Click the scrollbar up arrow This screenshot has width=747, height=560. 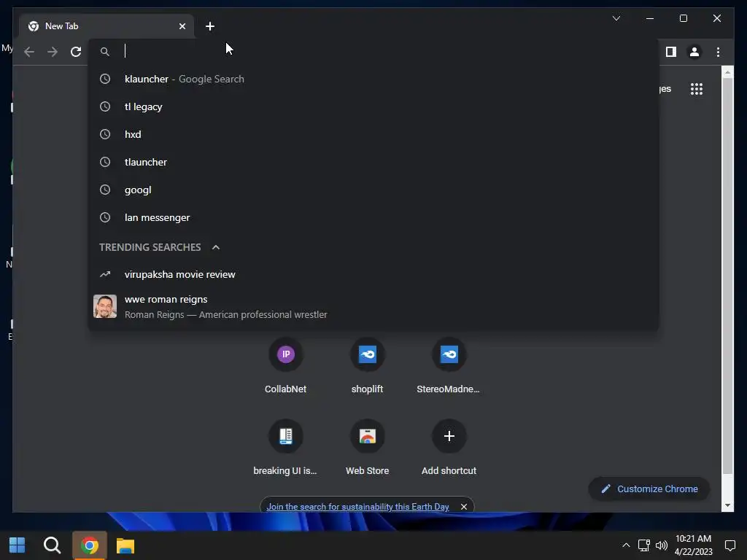727,72
